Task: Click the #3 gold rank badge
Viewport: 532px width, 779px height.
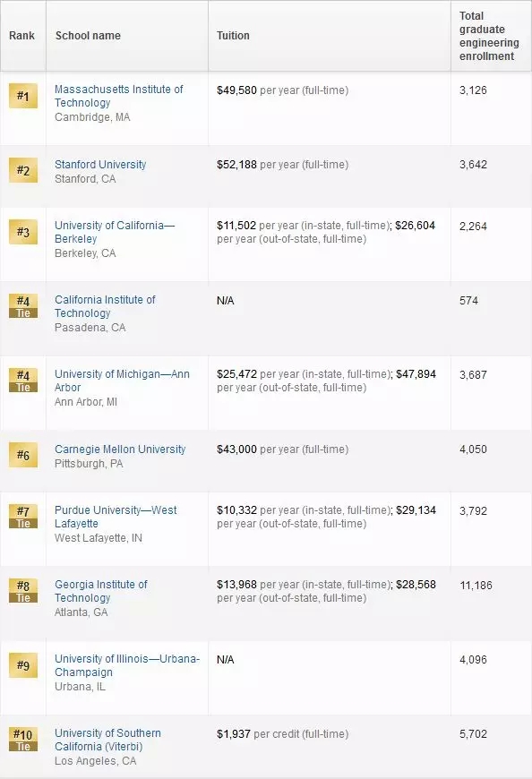Action: coord(23,232)
